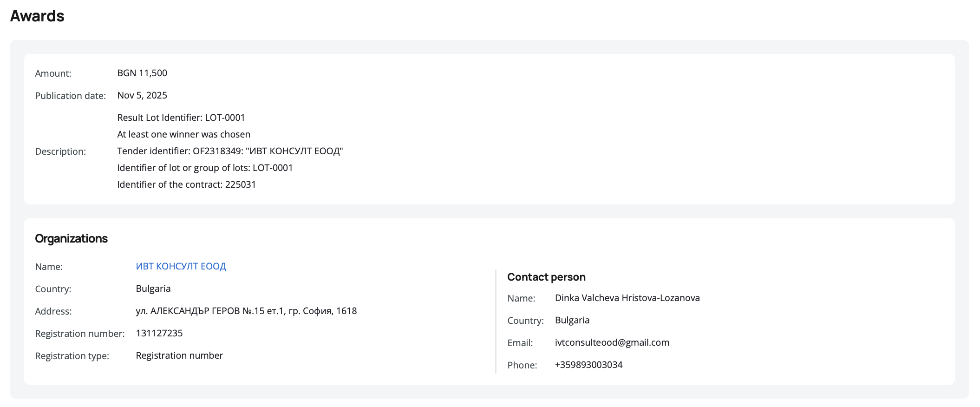This screenshot has width=980, height=407.
Task: Click the 'Identifier of lot or group of lots' line
Action: pos(205,168)
